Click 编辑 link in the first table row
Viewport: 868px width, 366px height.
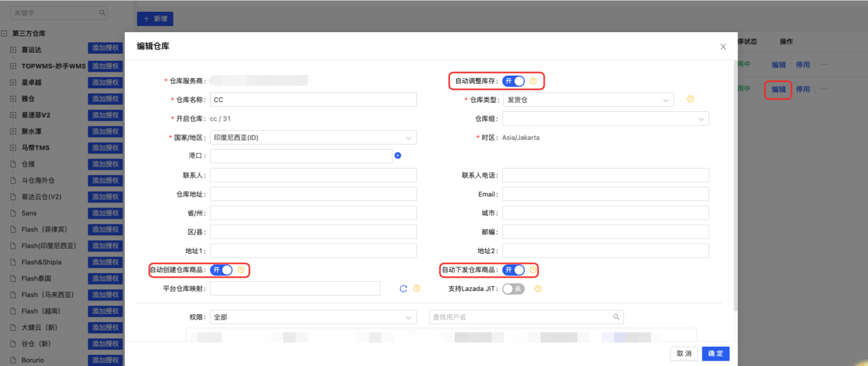[x=778, y=65]
